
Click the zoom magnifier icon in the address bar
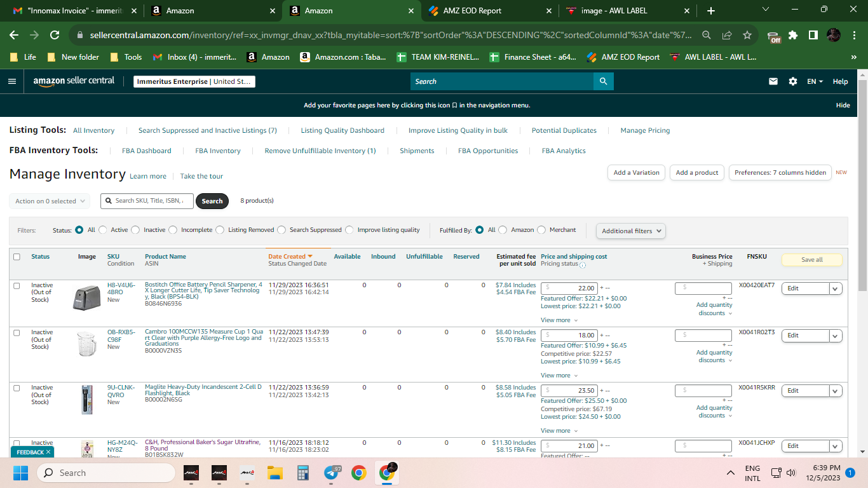(x=707, y=35)
